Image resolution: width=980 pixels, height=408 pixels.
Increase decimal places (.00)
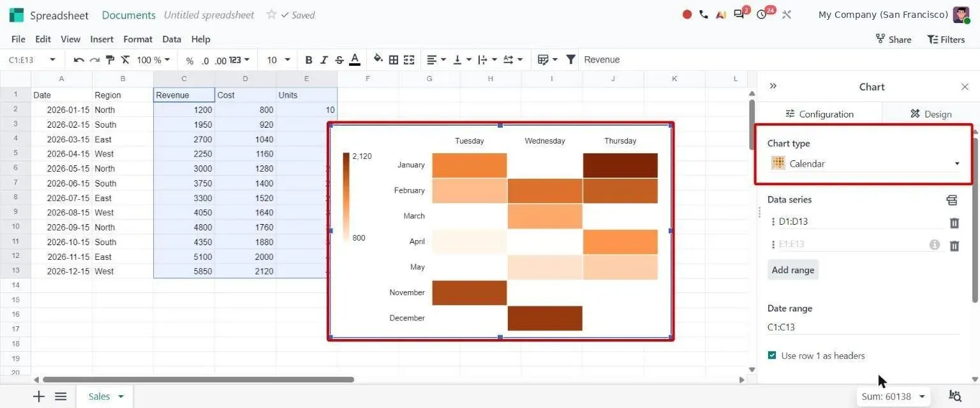[220, 61]
